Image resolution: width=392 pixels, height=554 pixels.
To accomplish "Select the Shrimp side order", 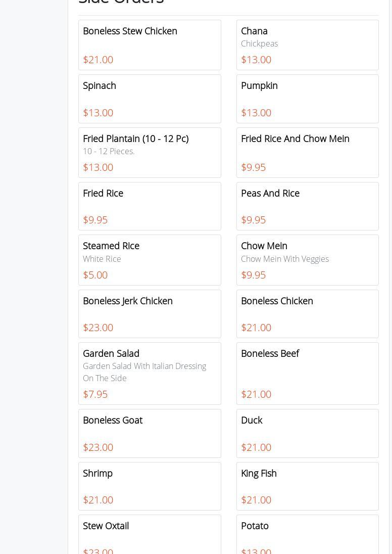I will point(150,486).
